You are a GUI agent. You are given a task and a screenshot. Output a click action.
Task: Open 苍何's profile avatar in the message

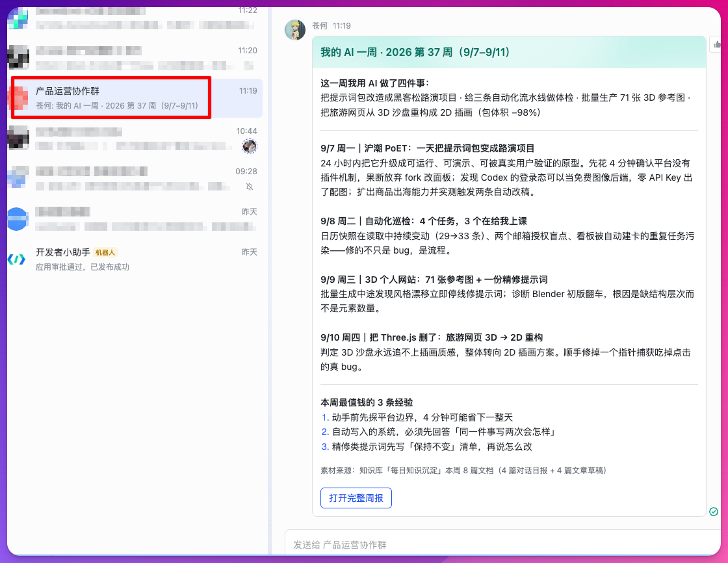[295, 30]
